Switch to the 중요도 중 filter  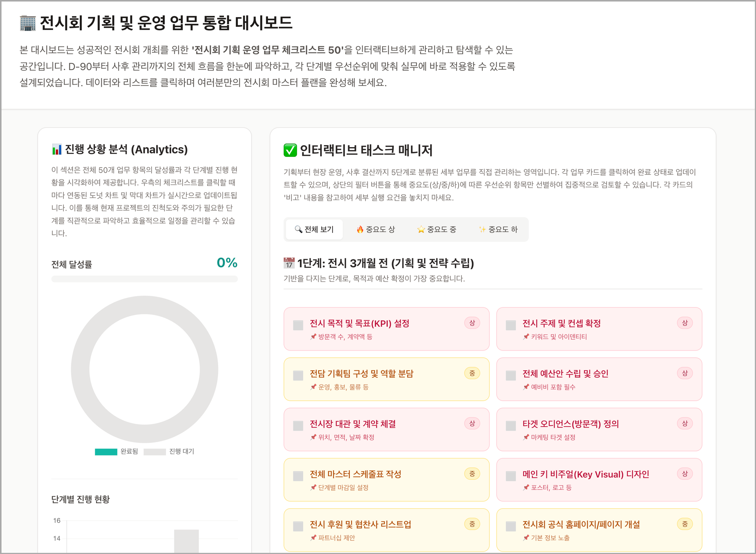tap(437, 230)
